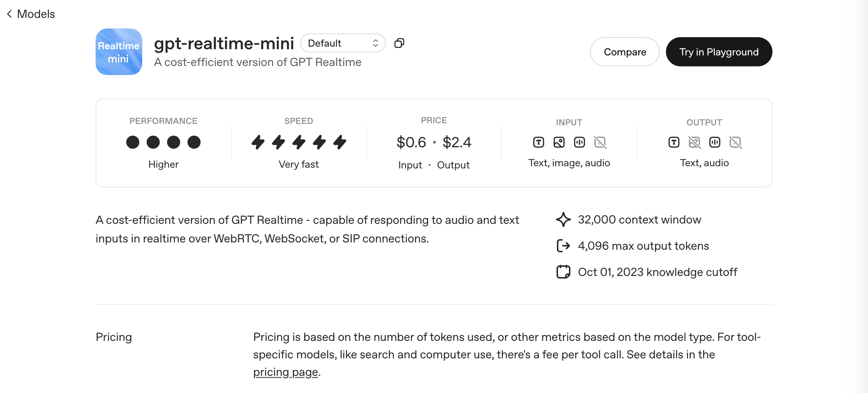Click the unsupported image output icon

(694, 142)
